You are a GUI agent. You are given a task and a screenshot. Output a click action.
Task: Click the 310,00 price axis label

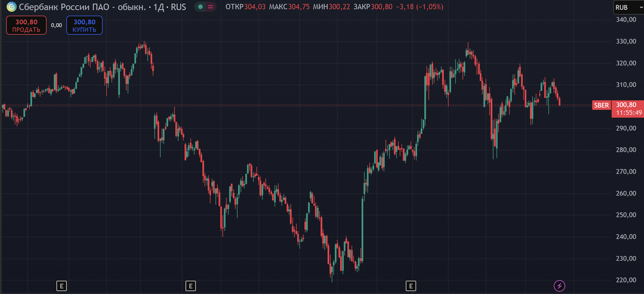(626, 84)
